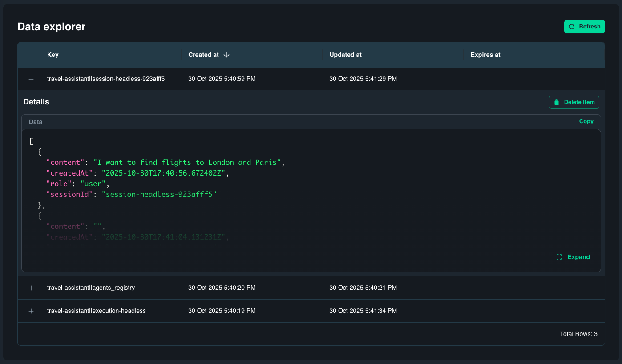The height and width of the screenshot is (364, 622).
Task: Expand the execution-headless row
Action: point(31,311)
